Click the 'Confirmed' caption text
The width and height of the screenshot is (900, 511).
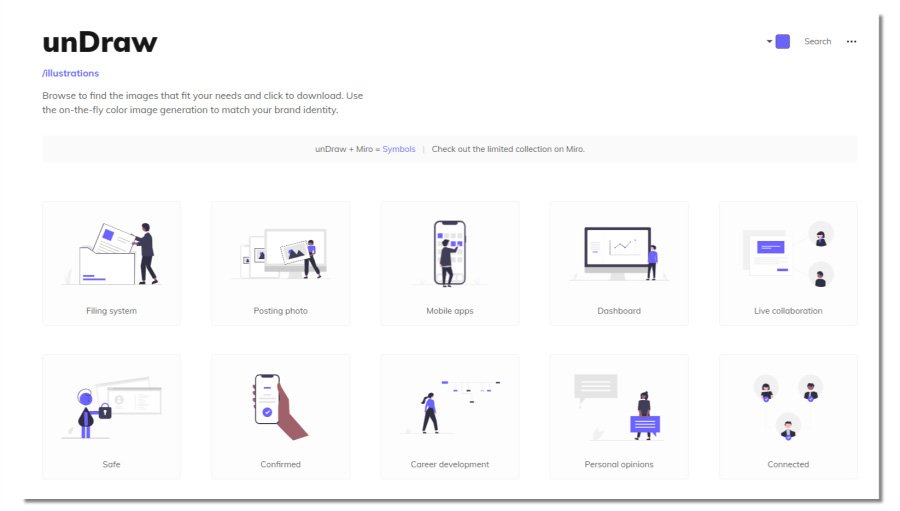tap(281, 464)
